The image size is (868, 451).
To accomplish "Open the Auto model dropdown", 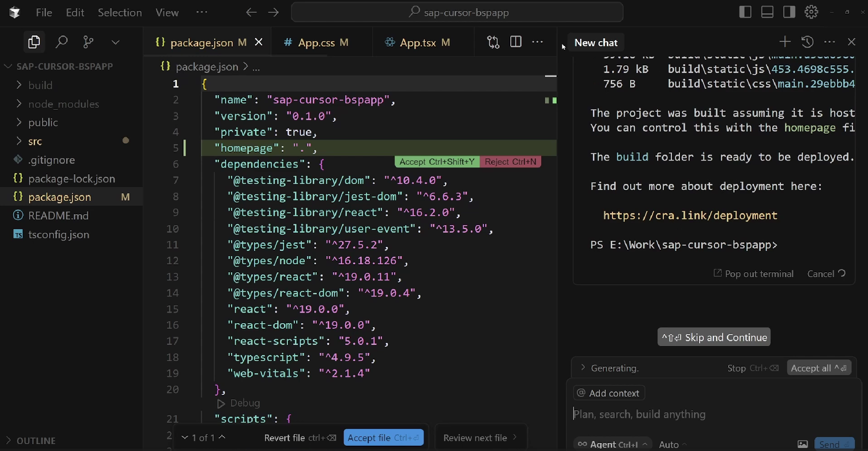I will (x=672, y=444).
